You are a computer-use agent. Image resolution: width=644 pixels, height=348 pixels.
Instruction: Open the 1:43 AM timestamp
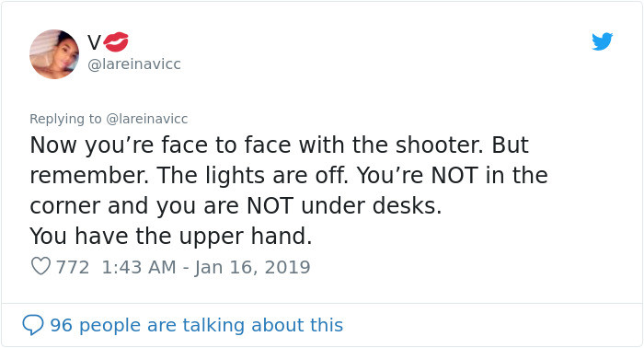pyautogui.click(x=139, y=267)
